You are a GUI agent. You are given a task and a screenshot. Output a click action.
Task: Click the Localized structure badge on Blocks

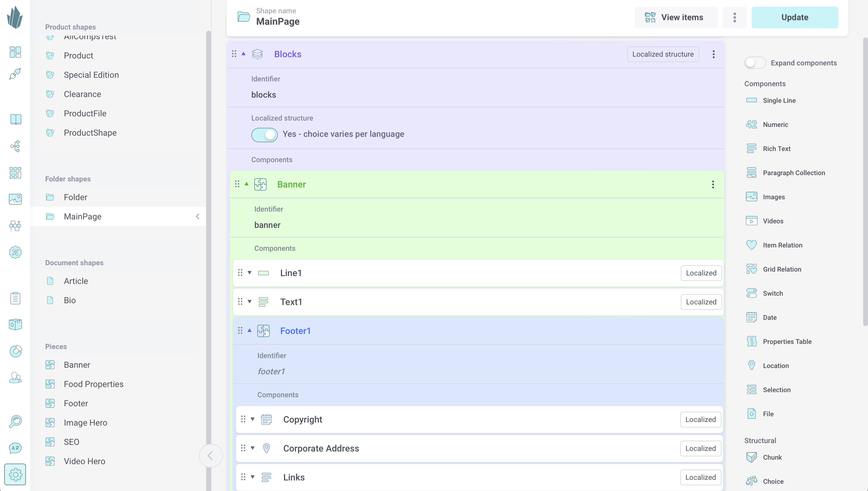point(663,54)
